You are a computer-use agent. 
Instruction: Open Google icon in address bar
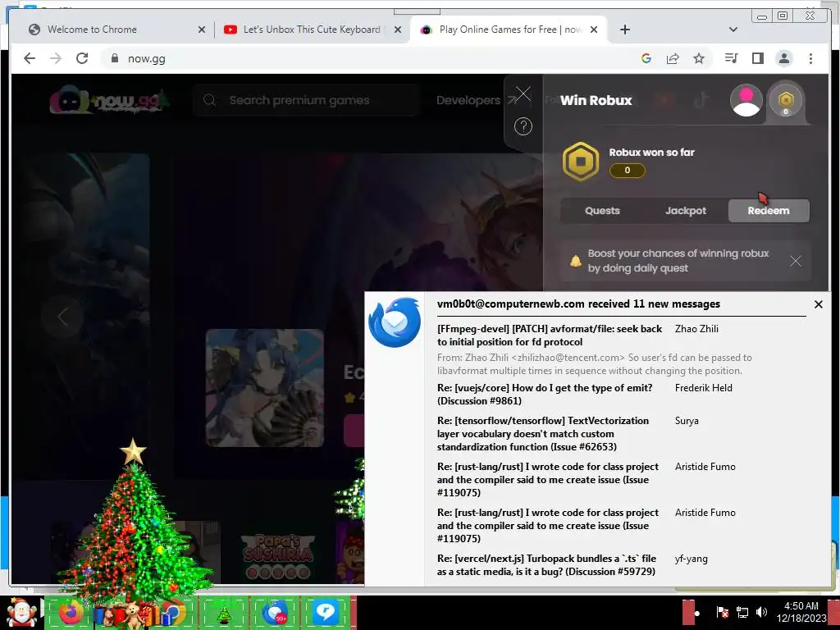click(x=646, y=58)
